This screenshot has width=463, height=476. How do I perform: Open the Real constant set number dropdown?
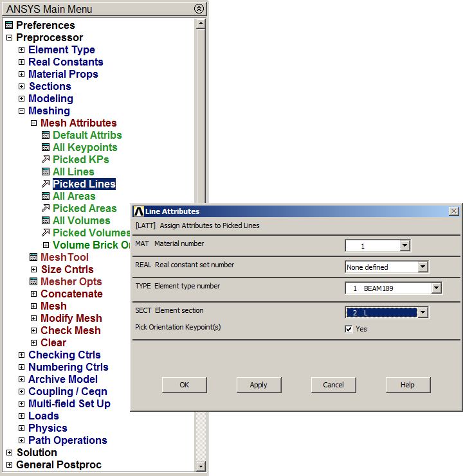[422, 267]
